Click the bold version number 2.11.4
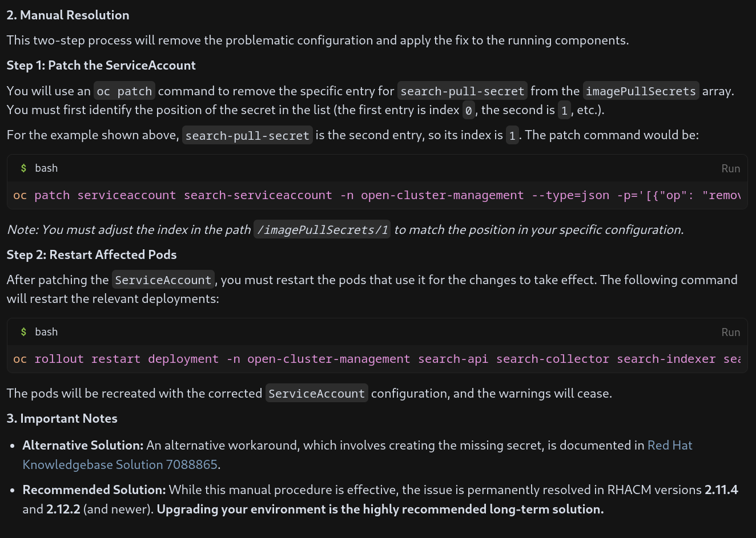 pos(721,490)
